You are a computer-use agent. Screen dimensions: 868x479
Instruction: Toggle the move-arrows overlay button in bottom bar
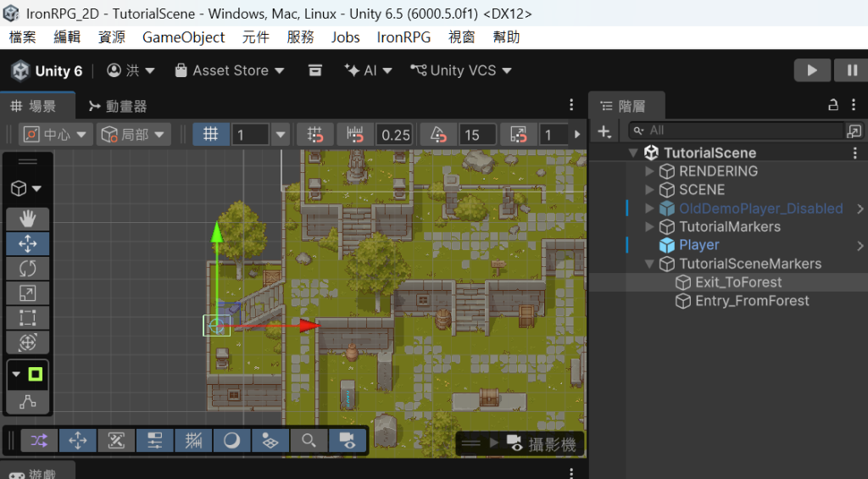(77, 441)
